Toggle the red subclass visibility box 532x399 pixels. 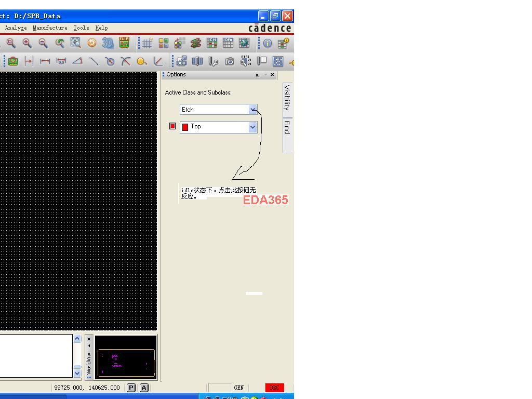[172, 126]
